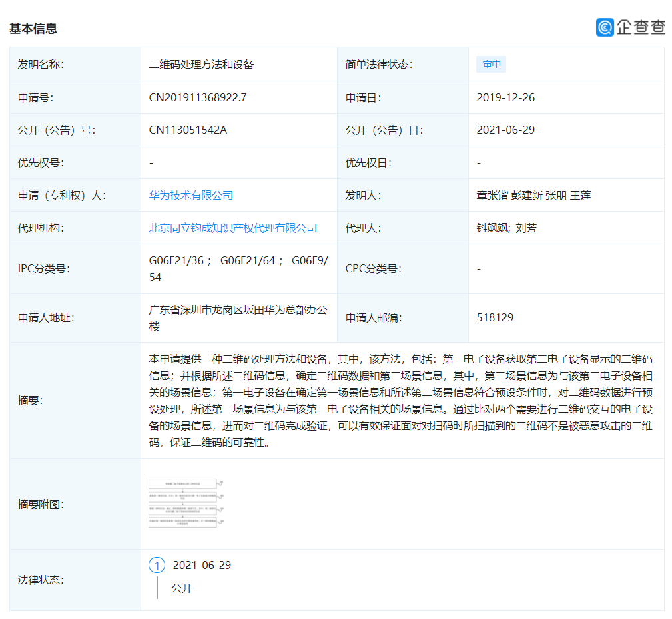The width and height of the screenshot is (672, 619).
Task: Open the abstract figure flowchart thumbnail
Action: click(x=184, y=503)
